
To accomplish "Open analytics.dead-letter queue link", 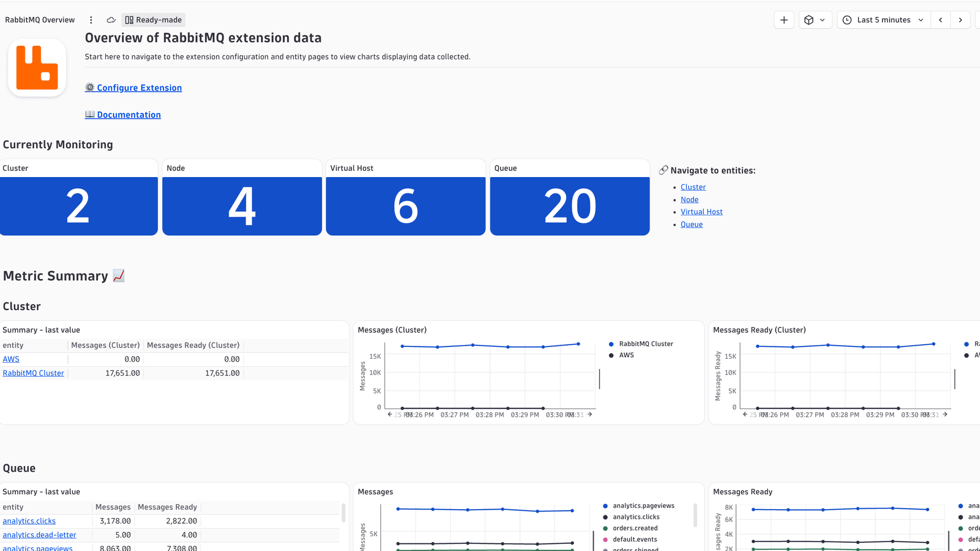I will pyautogui.click(x=39, y=535).
